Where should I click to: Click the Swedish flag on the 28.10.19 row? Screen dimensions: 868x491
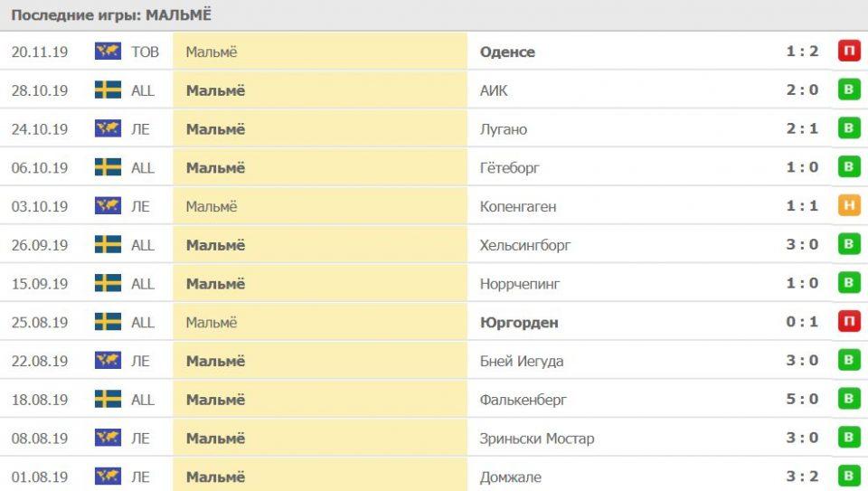[108, 90]
